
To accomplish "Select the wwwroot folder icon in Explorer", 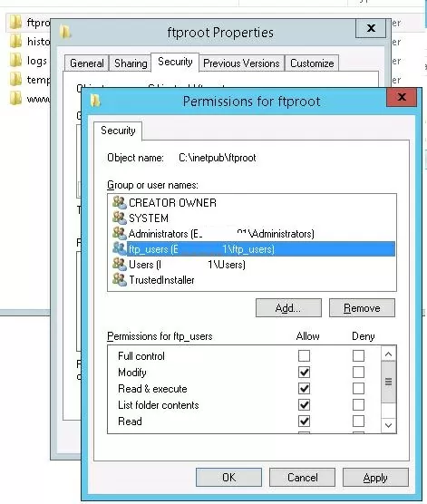I will 15,99.
